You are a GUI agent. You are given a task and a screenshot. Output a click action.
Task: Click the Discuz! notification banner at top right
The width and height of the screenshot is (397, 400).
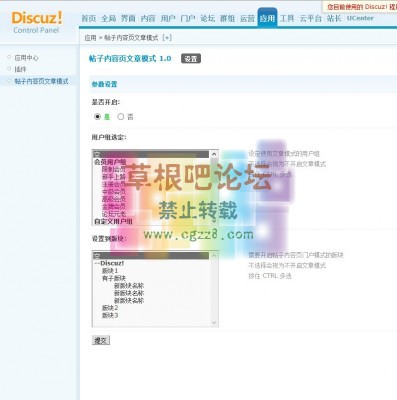pyautogui.click(x=360, y=7)
